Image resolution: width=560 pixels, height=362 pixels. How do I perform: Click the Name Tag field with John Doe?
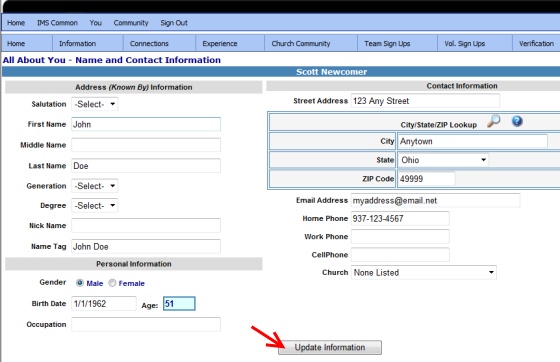146,246
